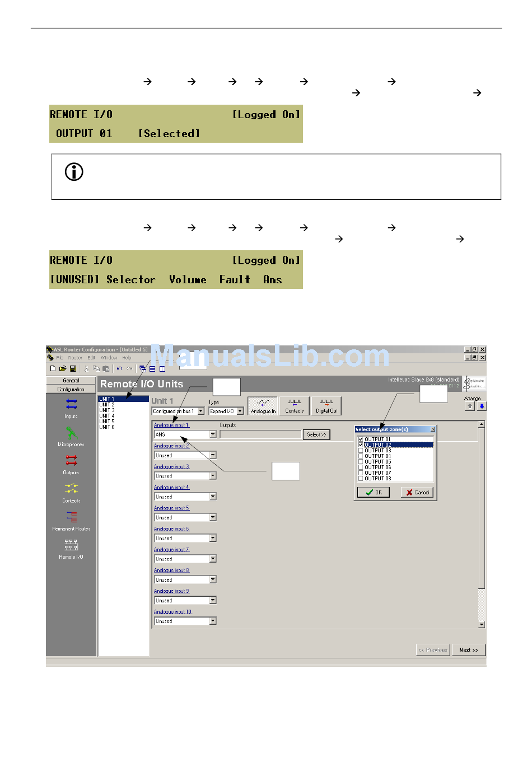
Task: Open the Contacts section in sidebar
Action: pyautogui.click(x=71, y=492)
